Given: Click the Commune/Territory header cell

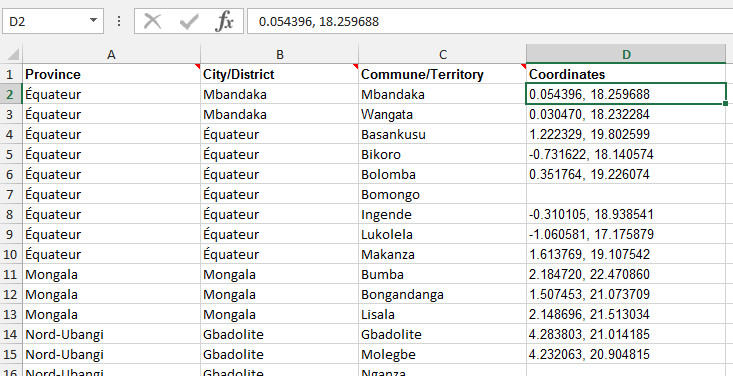Looking at the screenshot, I should [x=442, y=74].
